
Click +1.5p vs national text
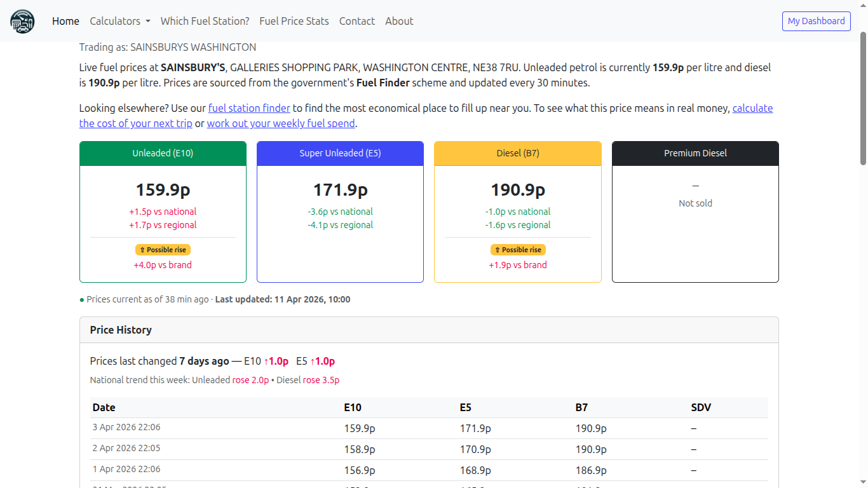(163, 212)
